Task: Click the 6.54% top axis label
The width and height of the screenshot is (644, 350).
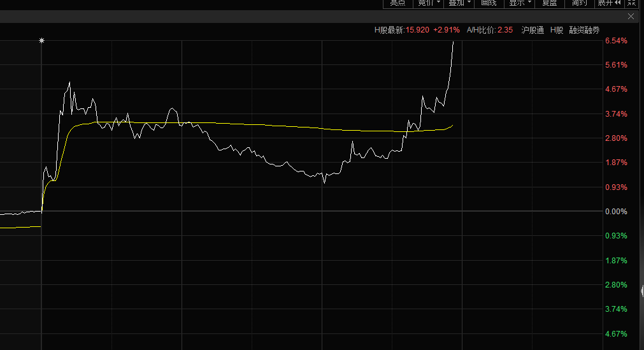Action: 616,41
